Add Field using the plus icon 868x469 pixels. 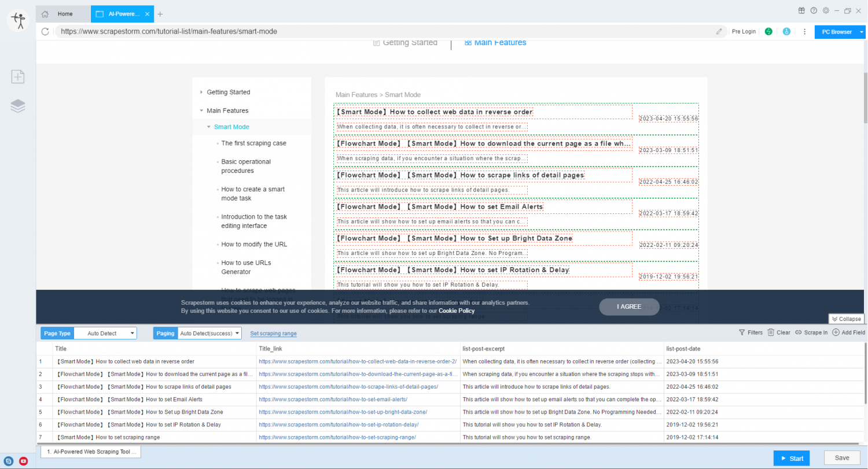tap(836, 333)
